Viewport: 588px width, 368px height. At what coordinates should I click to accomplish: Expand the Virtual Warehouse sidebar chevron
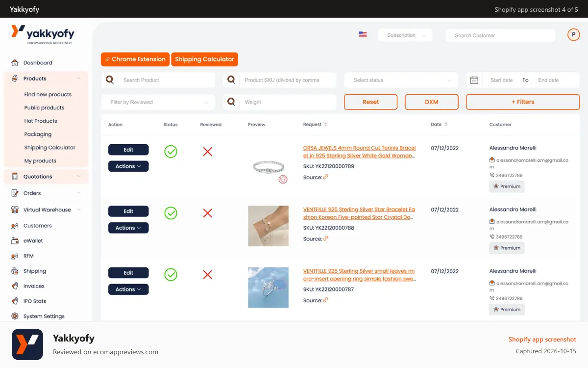pos(79,210)
